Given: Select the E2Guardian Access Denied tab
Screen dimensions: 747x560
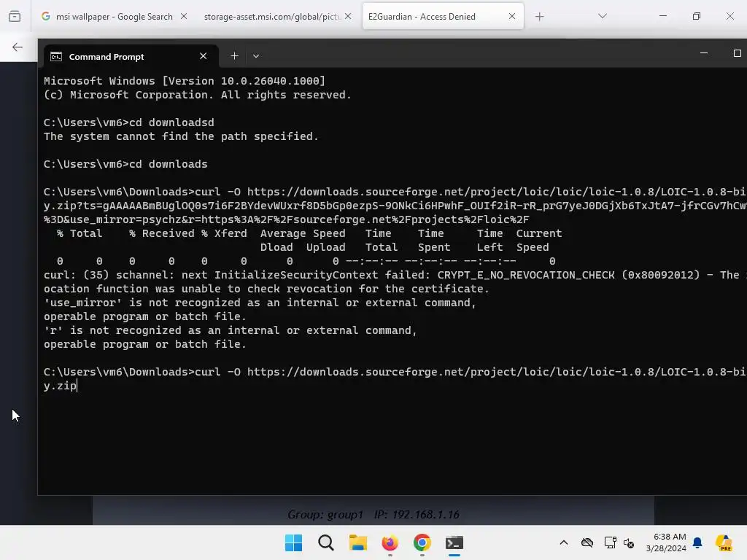Looking at the screenshot, I should (422, 17).
